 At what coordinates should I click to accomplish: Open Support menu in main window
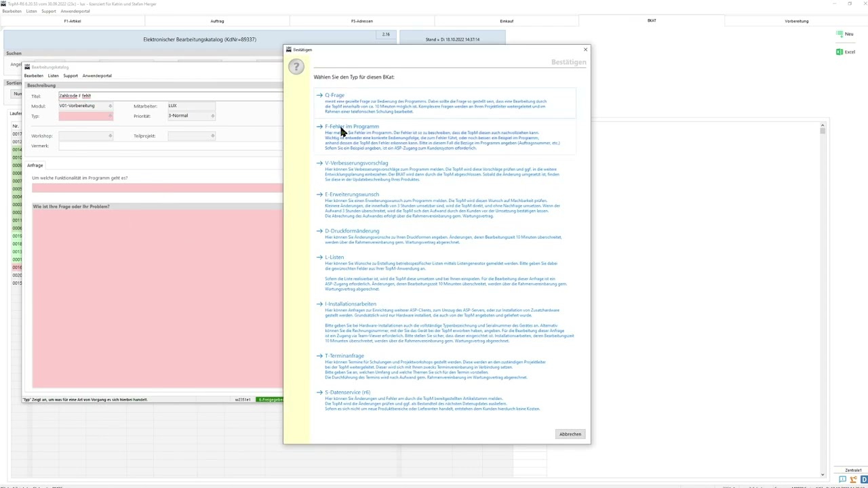point(49,12)
